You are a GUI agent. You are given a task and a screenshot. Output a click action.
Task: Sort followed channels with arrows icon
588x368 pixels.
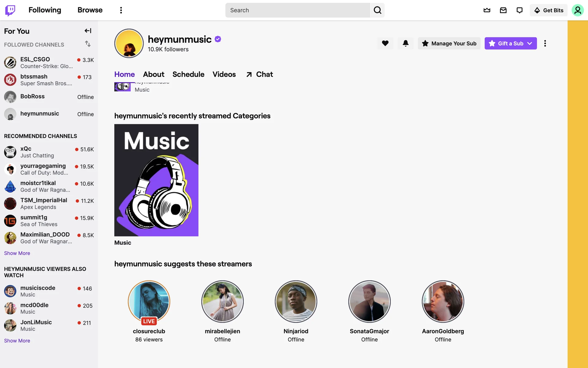coord(88,44)
